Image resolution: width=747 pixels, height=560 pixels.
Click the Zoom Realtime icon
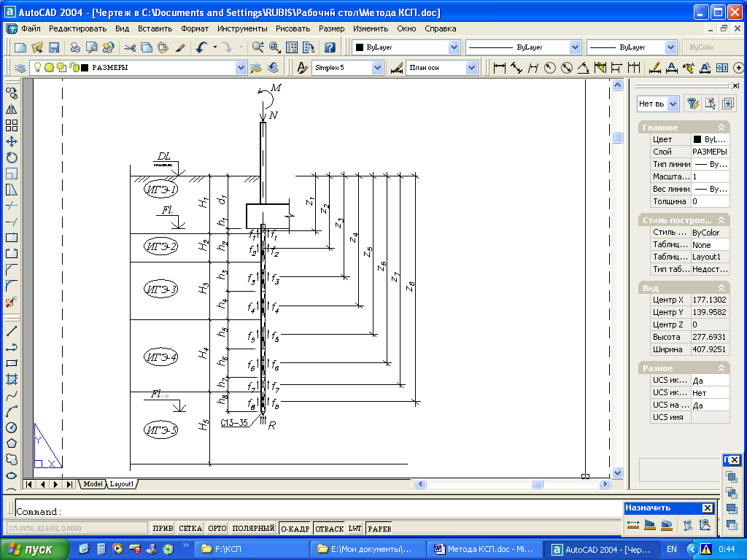[258, 47]
